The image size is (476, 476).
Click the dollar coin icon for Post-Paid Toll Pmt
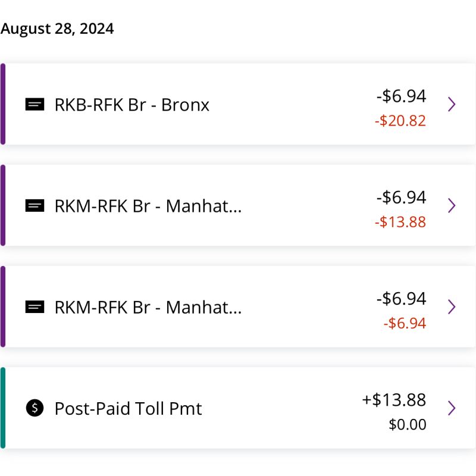pyautogui.click(x=35, y=408)
